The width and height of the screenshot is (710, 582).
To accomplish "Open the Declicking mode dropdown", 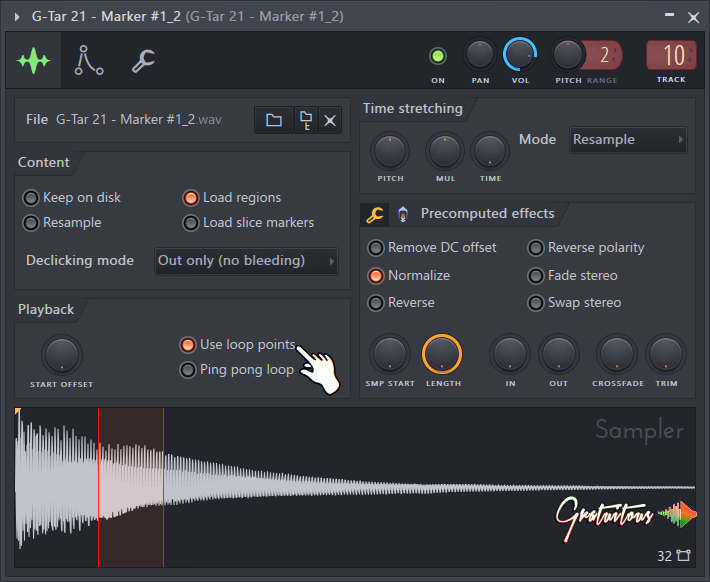I will [246, 261].
